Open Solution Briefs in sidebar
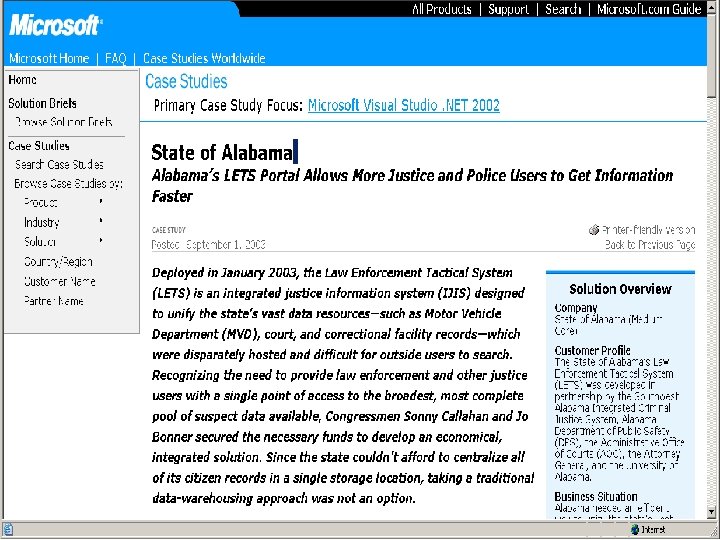This screenshot has width=720, height=540. [x=42, y=103]
